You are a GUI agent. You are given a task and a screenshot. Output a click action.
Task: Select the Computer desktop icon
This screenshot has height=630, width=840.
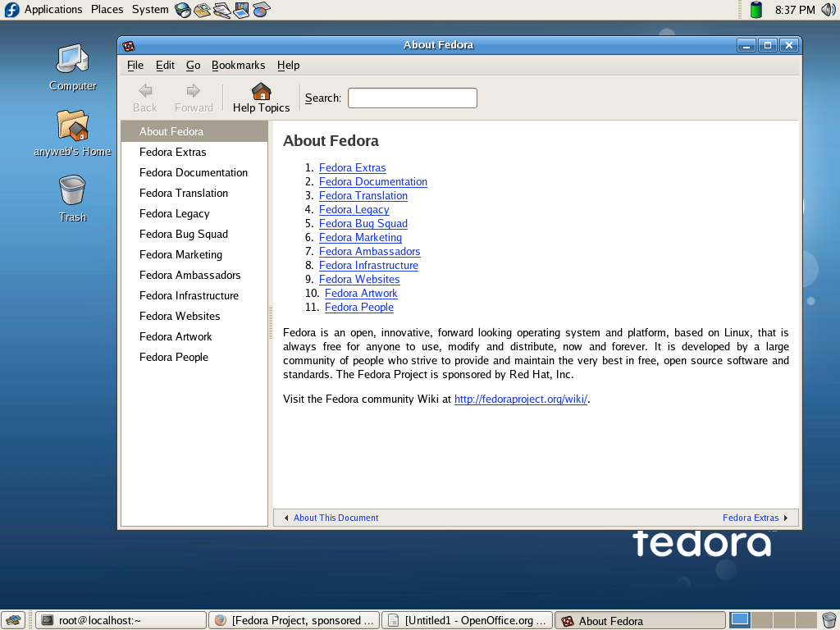(73, 59)
